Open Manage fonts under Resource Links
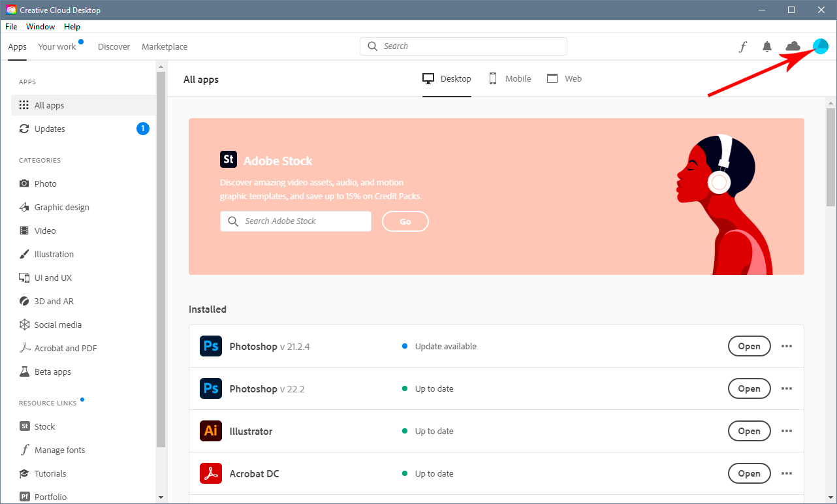 59,450
